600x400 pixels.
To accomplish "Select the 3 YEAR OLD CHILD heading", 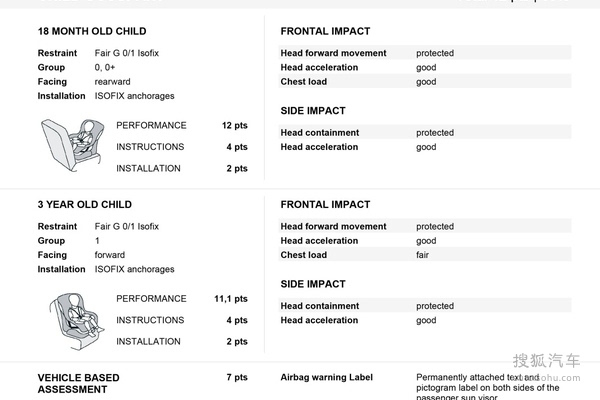I will (x=85, y=205).
